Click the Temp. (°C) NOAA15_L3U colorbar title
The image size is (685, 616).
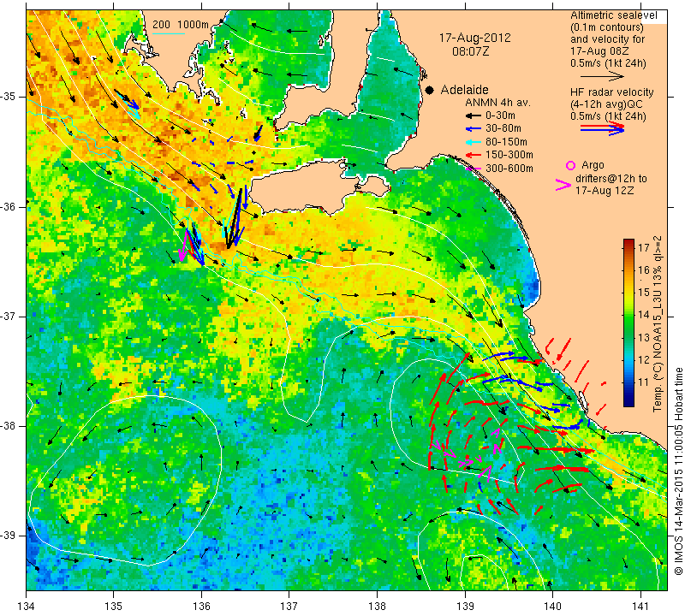658,324
